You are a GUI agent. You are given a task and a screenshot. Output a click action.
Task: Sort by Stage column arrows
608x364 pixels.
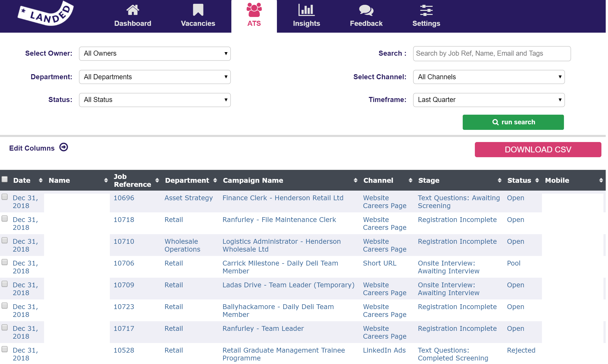click(499, 180)
